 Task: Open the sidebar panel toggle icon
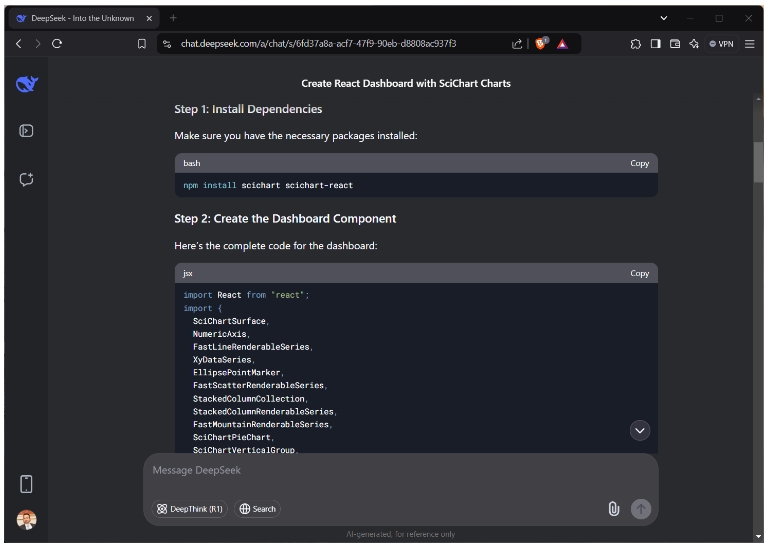click(26, 131)
